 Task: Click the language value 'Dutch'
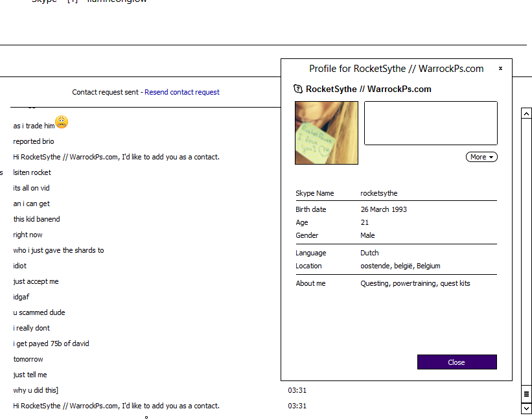[369, 253]
